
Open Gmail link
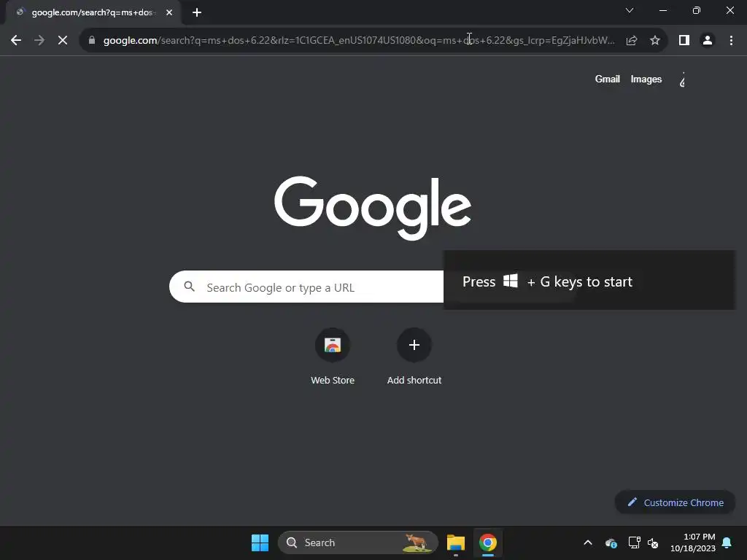click(608, 79)
